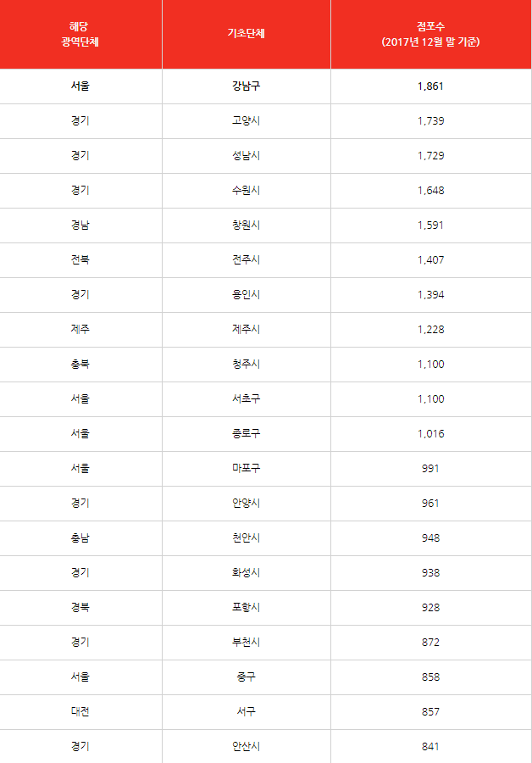Image resolution: width=532 pixels, height=763 pixels.
Task: Click the 제주시 cell
Action: [246, 330]
